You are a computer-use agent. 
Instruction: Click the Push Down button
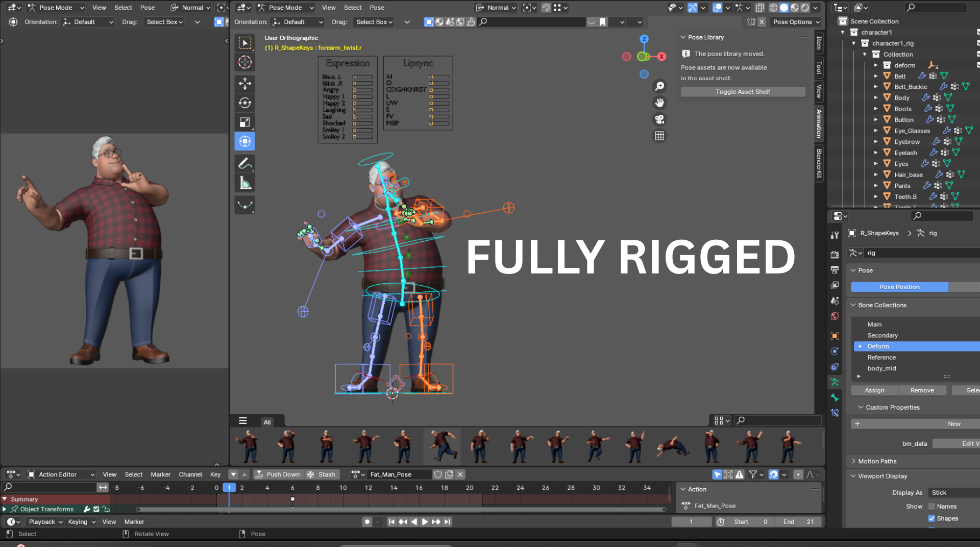[278, 474]
